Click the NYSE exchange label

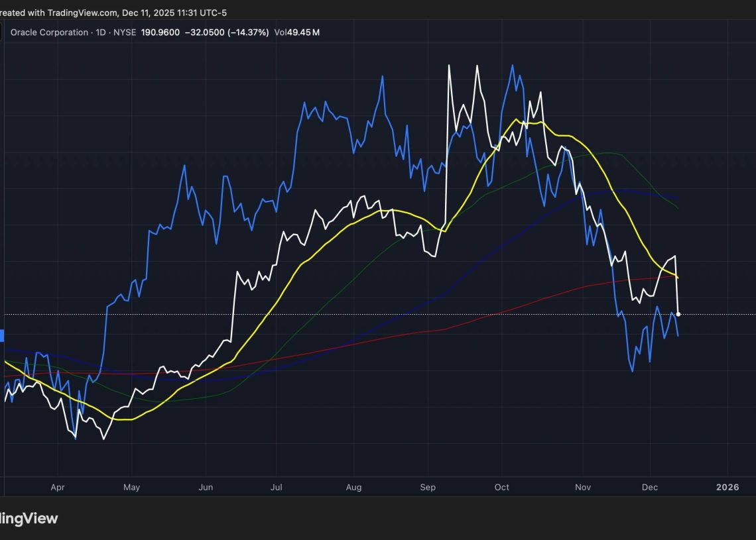[x=124, y=32]
